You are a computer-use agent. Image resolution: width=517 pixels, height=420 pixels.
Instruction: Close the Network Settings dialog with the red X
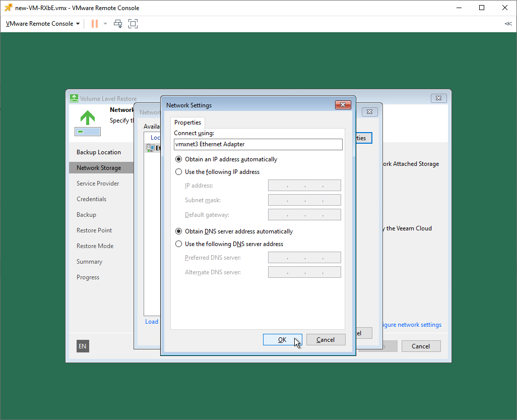tap(343, 104)
